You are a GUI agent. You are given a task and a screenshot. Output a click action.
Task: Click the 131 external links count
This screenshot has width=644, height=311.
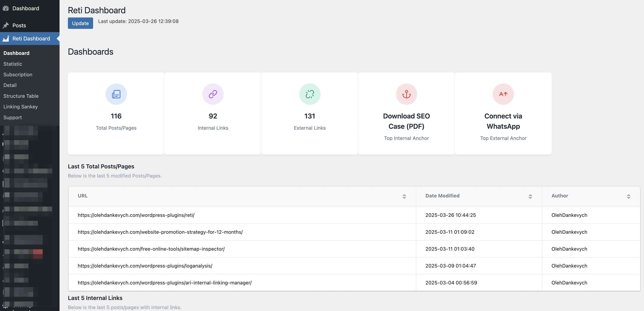(x=309, y=116)
